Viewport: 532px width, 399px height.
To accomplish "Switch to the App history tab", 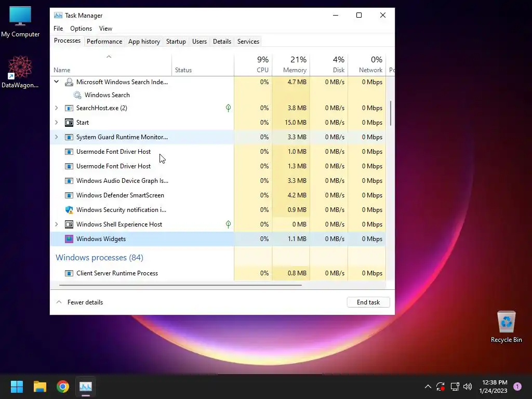I will 144,42.
